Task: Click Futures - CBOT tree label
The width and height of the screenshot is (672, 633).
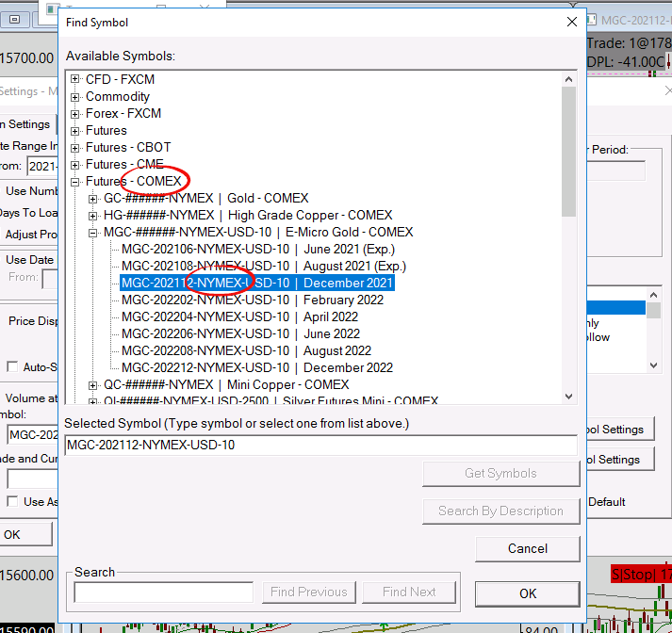Action: click(x=128, y=147)
